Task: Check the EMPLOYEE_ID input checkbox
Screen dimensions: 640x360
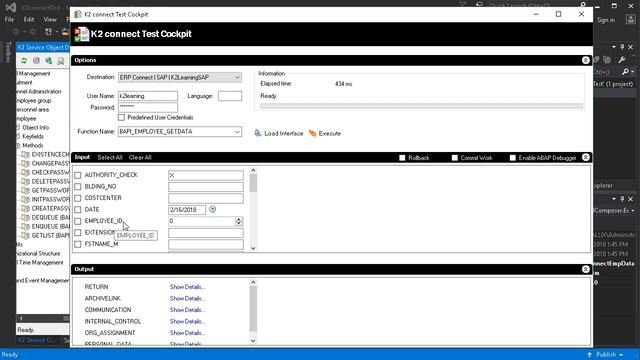Action: pos(78,221)
